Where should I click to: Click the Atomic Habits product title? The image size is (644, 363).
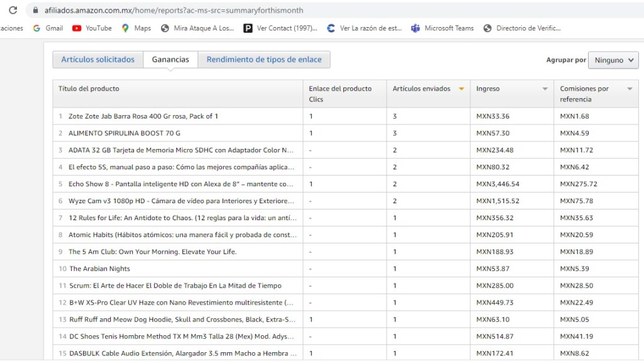click(182, 235)
